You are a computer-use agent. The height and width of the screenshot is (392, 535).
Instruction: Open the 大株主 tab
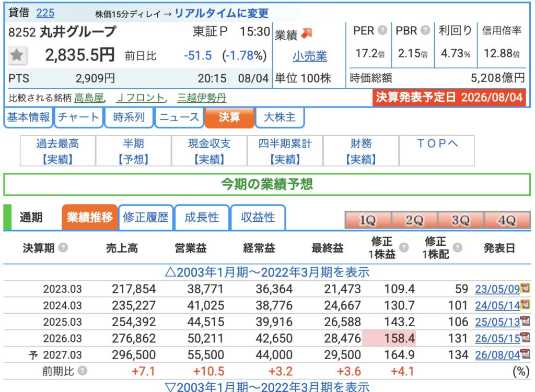pos(280,117)
